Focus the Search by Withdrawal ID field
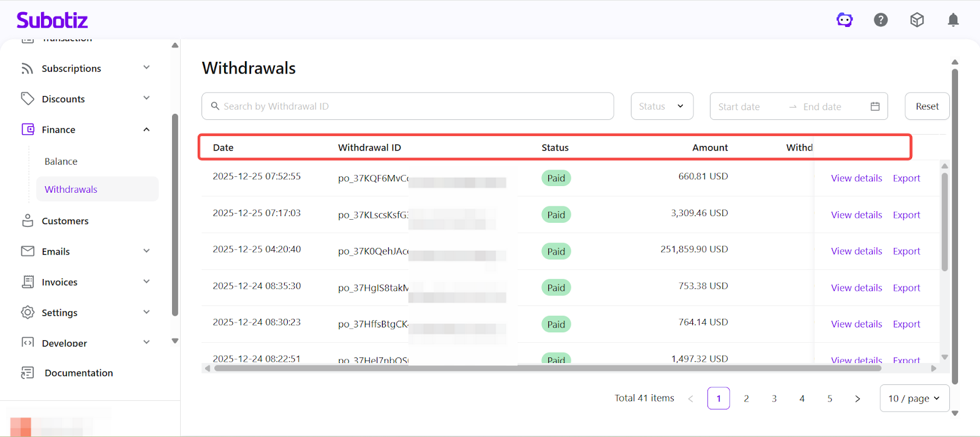This screenshot has height=437, width=980. point(407,106)
